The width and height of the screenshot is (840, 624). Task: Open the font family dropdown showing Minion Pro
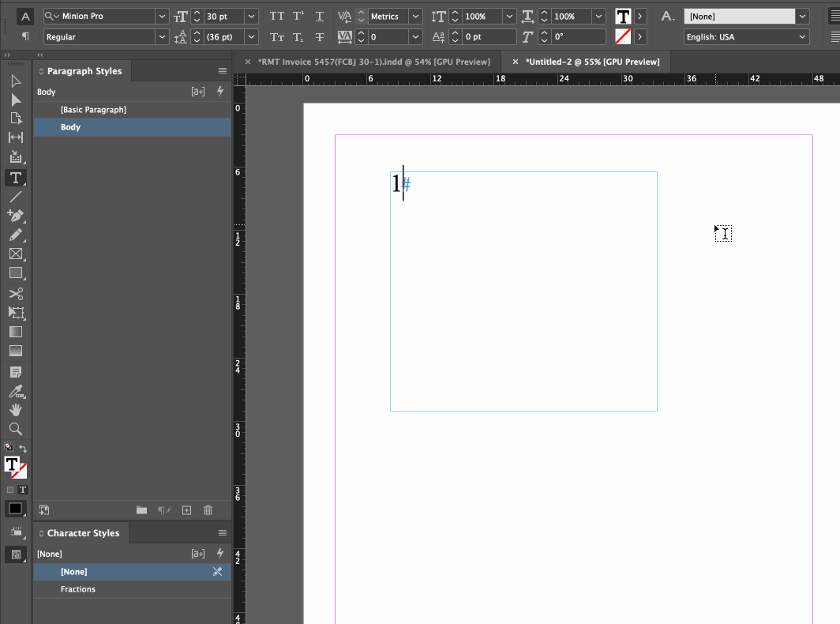(x=162, y=16)
